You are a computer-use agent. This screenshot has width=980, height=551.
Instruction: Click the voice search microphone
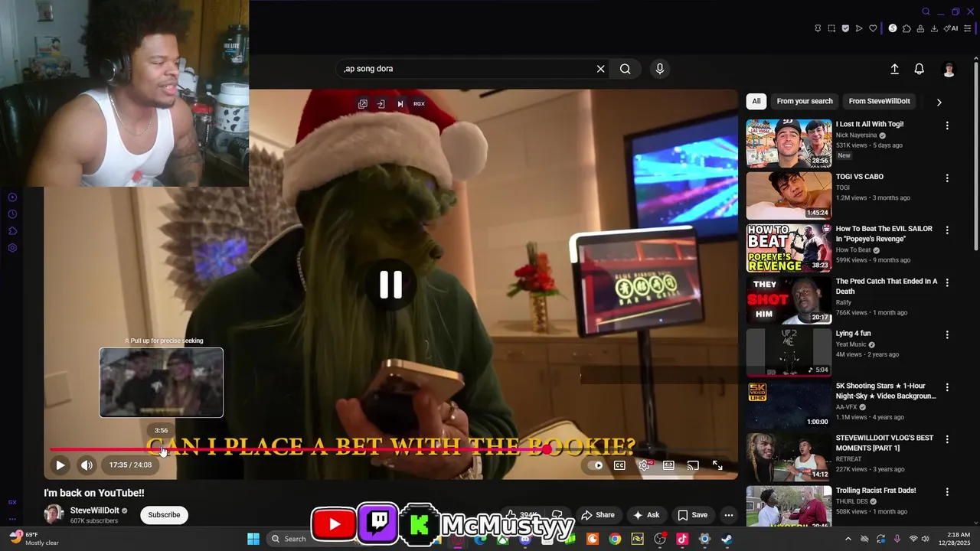[x=660, y=69]
